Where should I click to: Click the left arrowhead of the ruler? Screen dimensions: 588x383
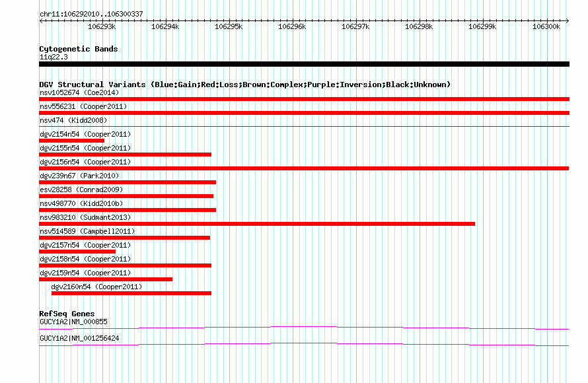[x=41, y=20]
